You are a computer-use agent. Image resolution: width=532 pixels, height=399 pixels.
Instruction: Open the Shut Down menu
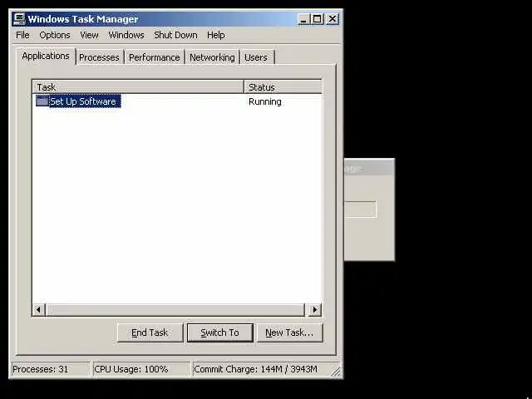pyautogui.click(x=175, y=35)
